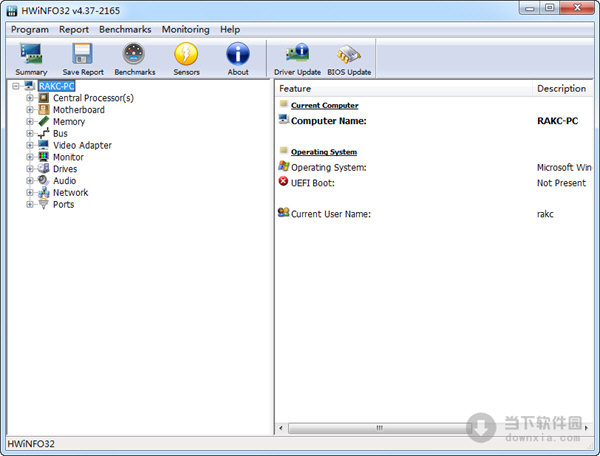Screen dimensions: 600x456
Task: Click the About info icon
Action: click(x=238, y=54)
